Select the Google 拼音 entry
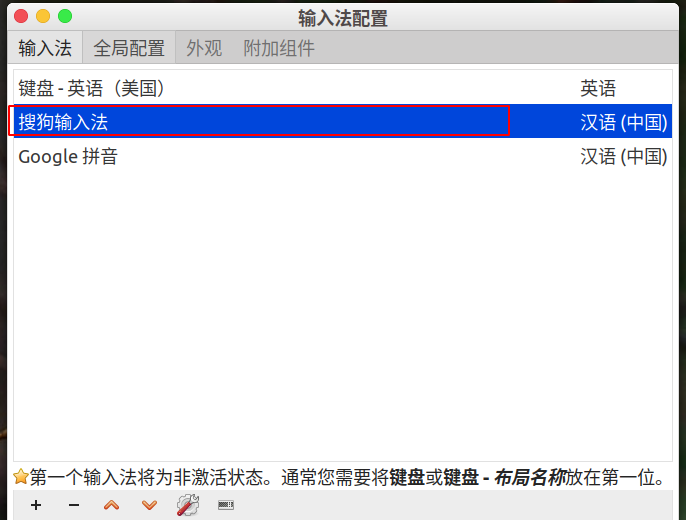Screen dimensions: 686x520 tap(343, 156)
